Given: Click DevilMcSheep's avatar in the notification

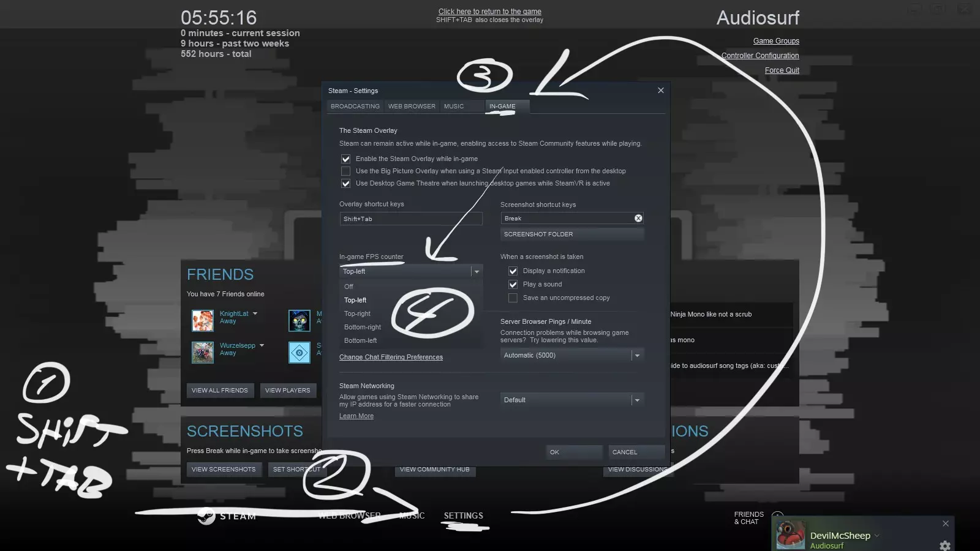Looking at the screenshot, I should pyautogui.click(x=791, y=535).
